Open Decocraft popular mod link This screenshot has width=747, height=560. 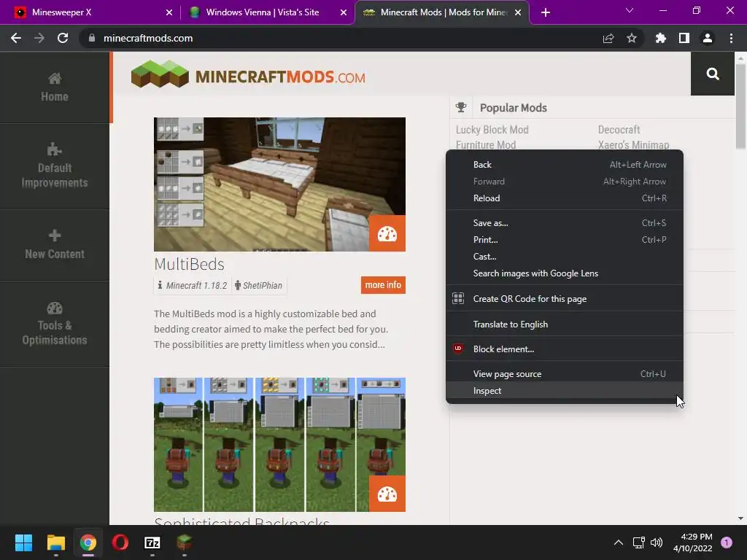(619, 130)
